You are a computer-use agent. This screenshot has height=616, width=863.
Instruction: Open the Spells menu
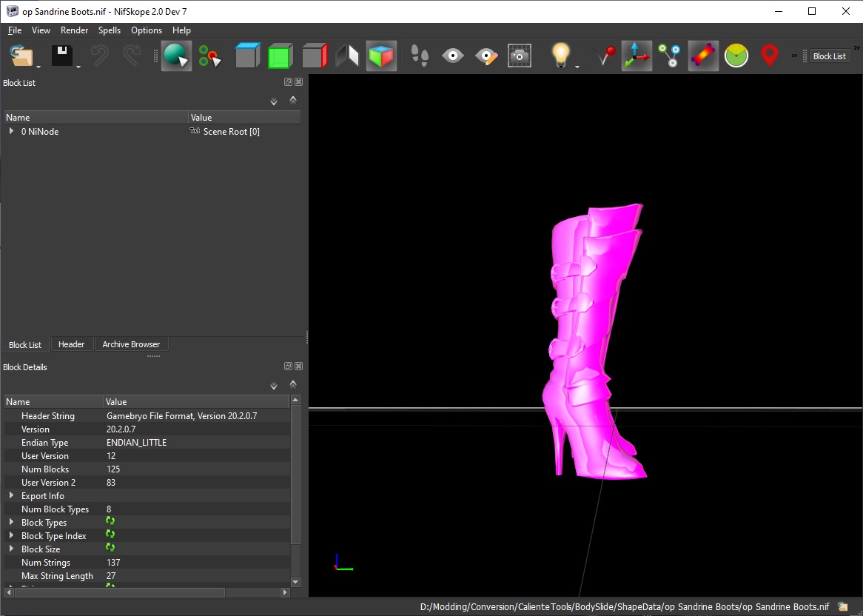(x=110, y=30)
